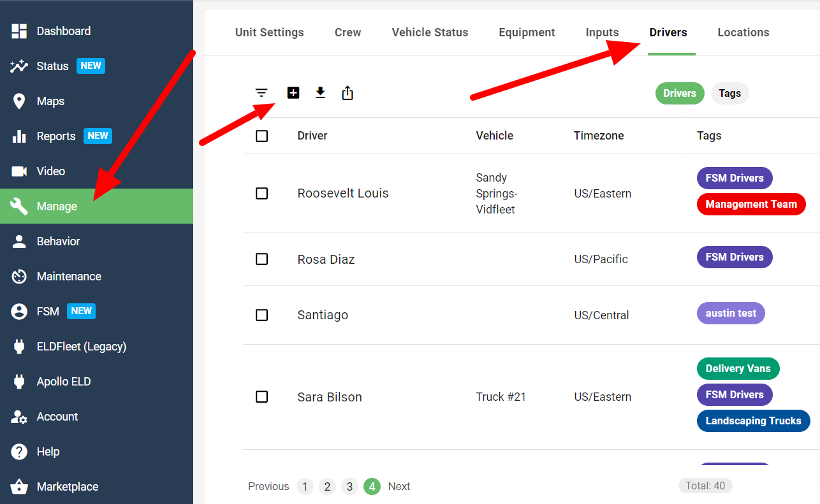Select the checkbox for Sara Bilson
Viewport: 820px width, 504px height.
pyautogui.click(x=261, y=396)
